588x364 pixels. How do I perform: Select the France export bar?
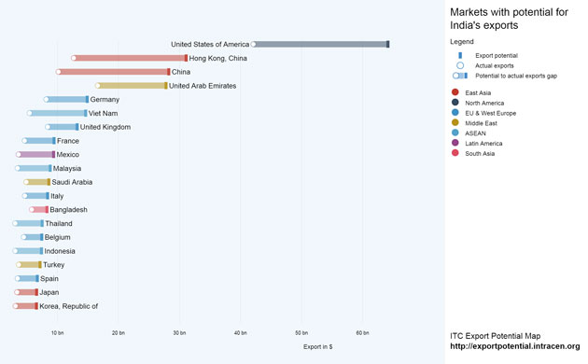[38, 141]
